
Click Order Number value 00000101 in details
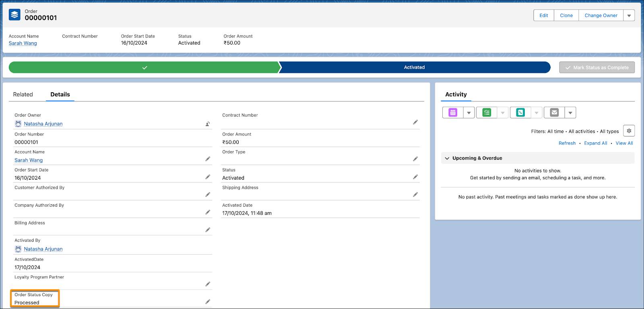tap(26, 142)
